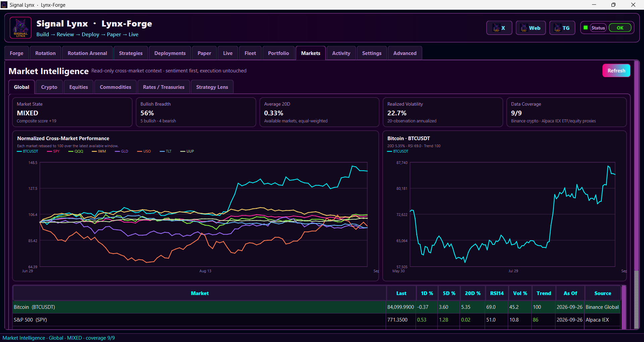Open the Rotation Arsenal tab
The height and width of the screenshot is (342, 644).
pos(87,53)
